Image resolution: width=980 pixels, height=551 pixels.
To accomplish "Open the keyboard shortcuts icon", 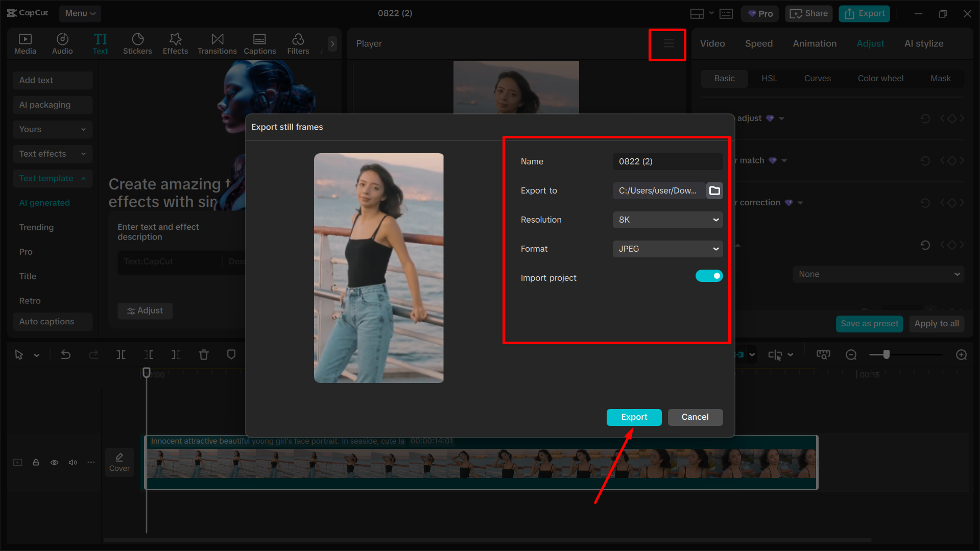I will pos(726,14).
